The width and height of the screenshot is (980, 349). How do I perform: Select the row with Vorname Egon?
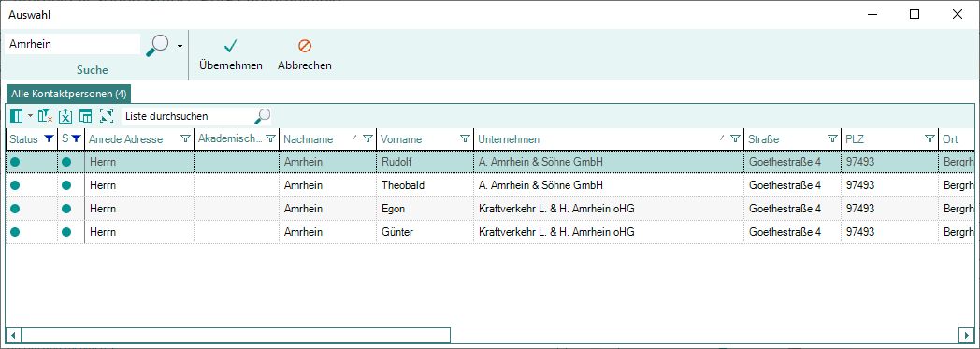pos(490,209)
